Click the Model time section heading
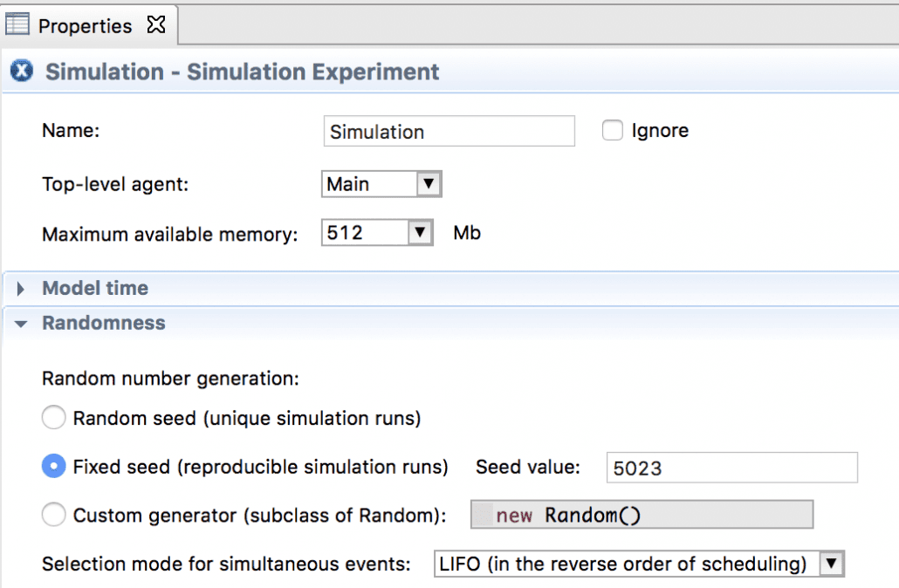Viewport: 899px width, 588px height. tap(95, 288)
